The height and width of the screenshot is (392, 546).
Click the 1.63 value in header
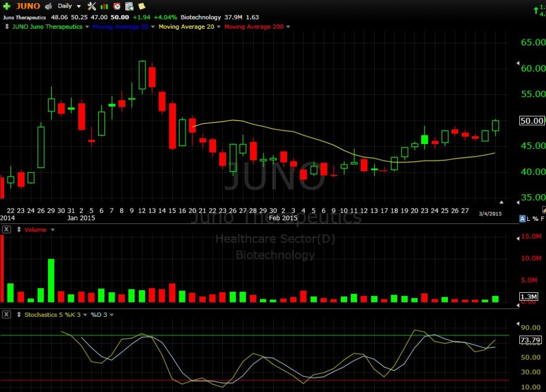click(x=252, y=17)
